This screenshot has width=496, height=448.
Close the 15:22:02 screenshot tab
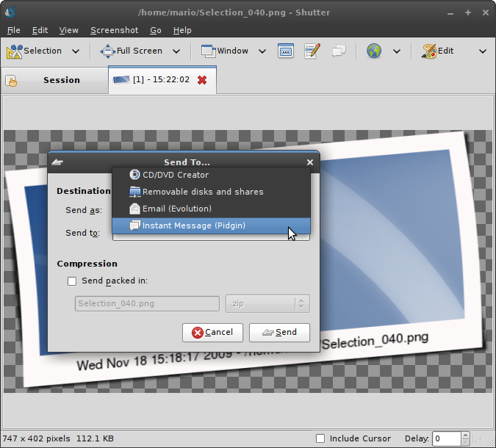202,80
